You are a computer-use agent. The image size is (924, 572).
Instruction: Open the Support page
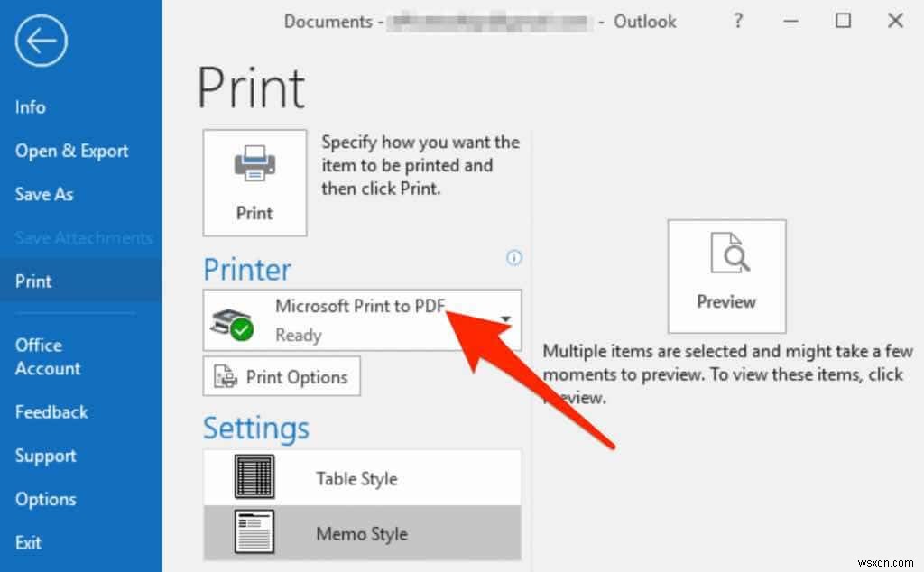[45, 456]
